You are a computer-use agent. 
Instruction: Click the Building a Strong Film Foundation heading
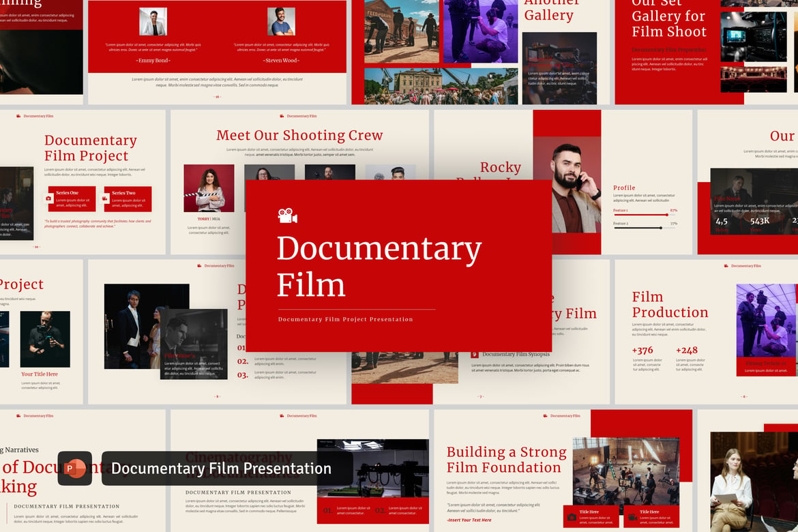tap(506, 460)
